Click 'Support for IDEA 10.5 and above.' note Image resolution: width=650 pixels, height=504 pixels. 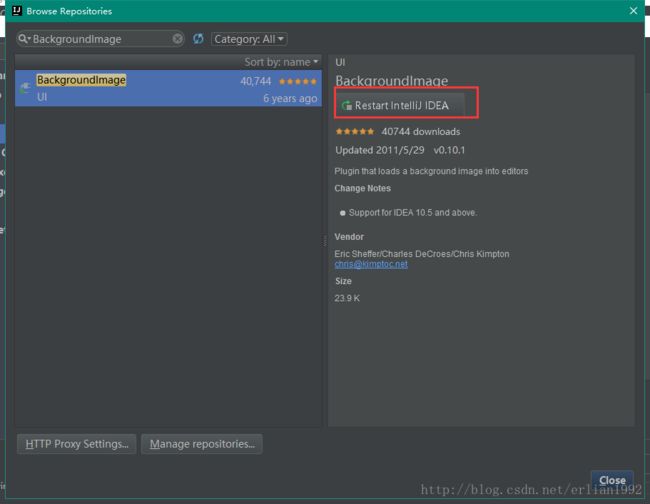click(x=413, y=213)
